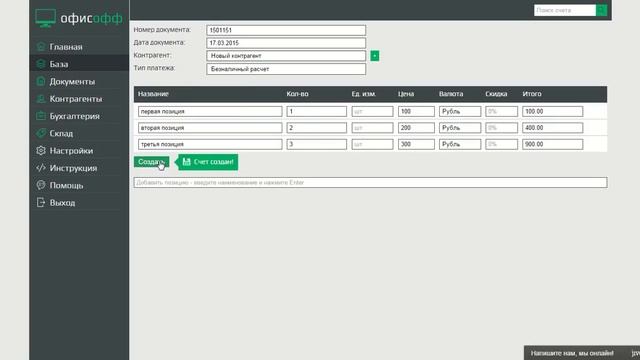Click the Кол-во column header
This screenshot has width=640, height=360.
(298, 94)
